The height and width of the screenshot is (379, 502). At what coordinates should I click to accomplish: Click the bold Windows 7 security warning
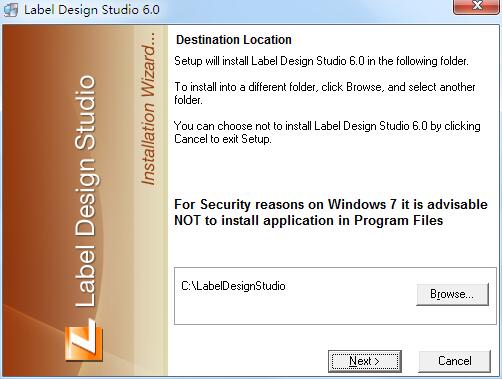pos(331,213)
